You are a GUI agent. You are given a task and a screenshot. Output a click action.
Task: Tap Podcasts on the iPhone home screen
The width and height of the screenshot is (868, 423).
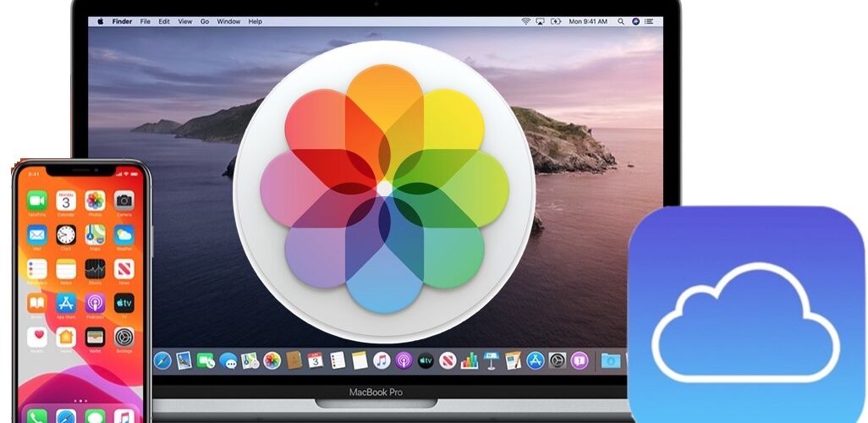[x=96, y=303]
